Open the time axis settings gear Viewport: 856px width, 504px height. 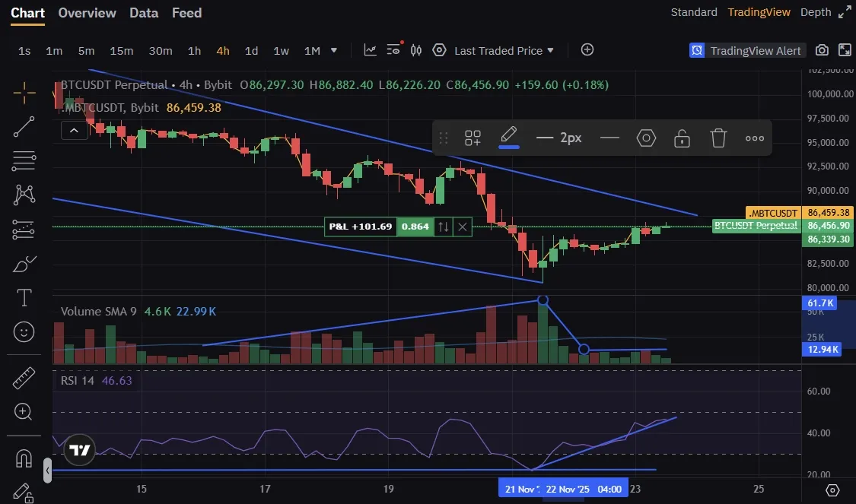pyautogui.click(x=832, y=490)
